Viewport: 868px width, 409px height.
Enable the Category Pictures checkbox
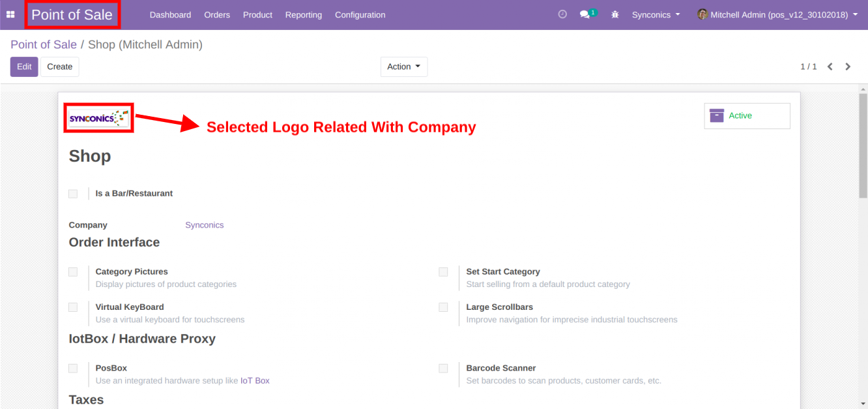click(73, 272)
